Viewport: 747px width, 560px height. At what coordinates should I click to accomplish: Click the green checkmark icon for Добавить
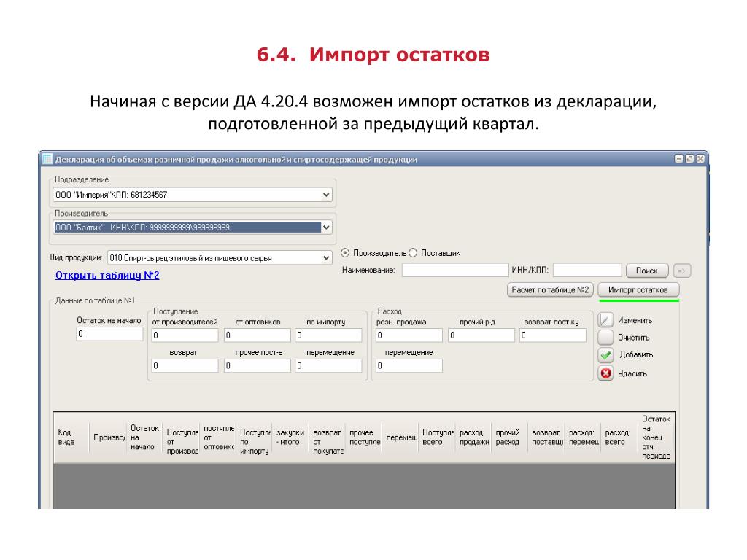[605, 355]
